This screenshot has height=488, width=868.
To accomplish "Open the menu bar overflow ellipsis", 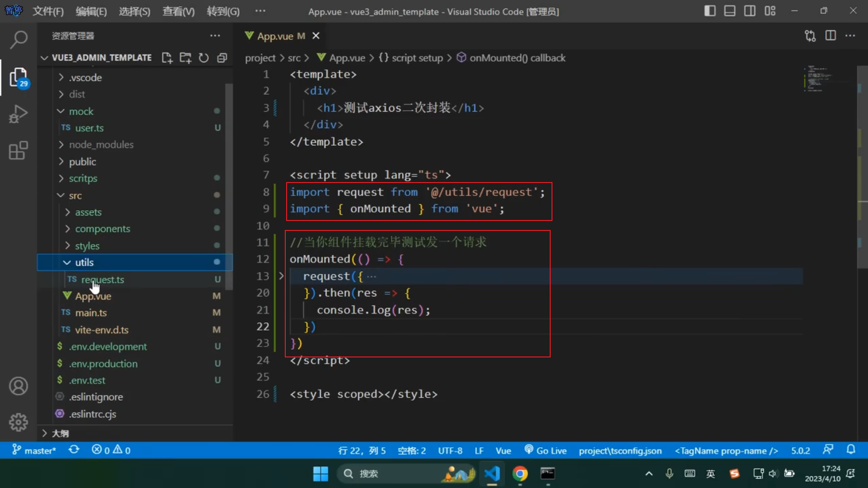I will coord(260,11).
